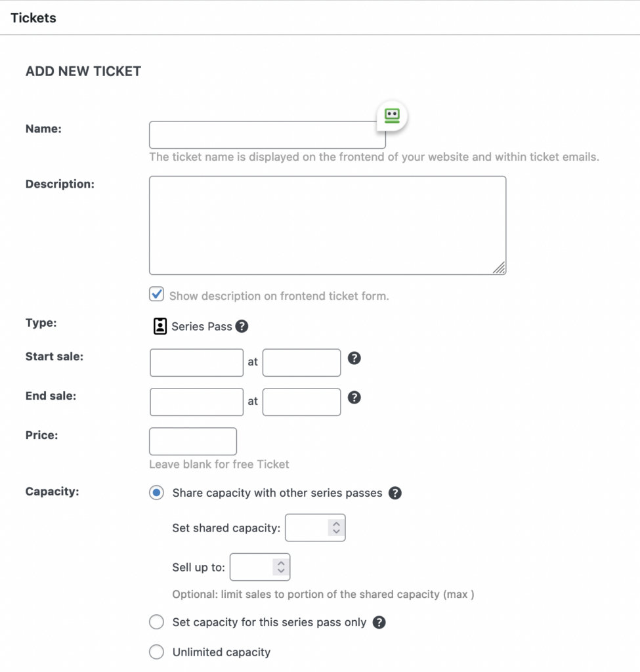Open the Start sale date field
640x672 pixels.
[196, 363]
